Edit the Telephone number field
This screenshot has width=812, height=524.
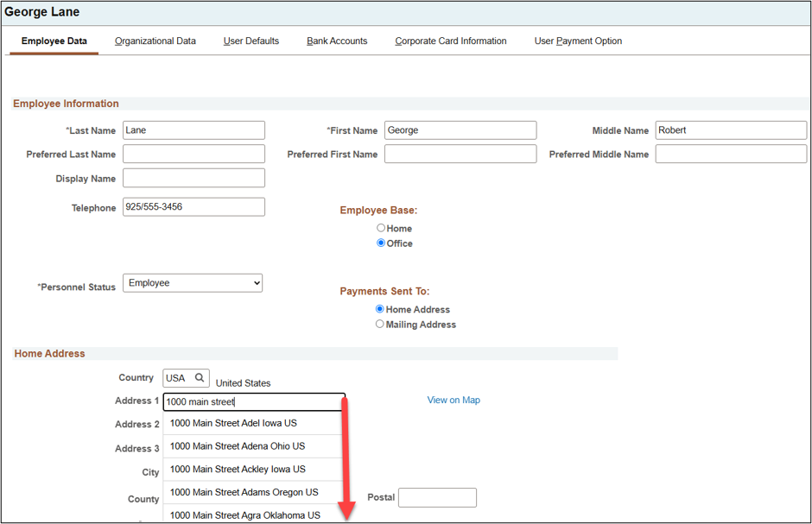pyautogui.click(x=193, y=207)
